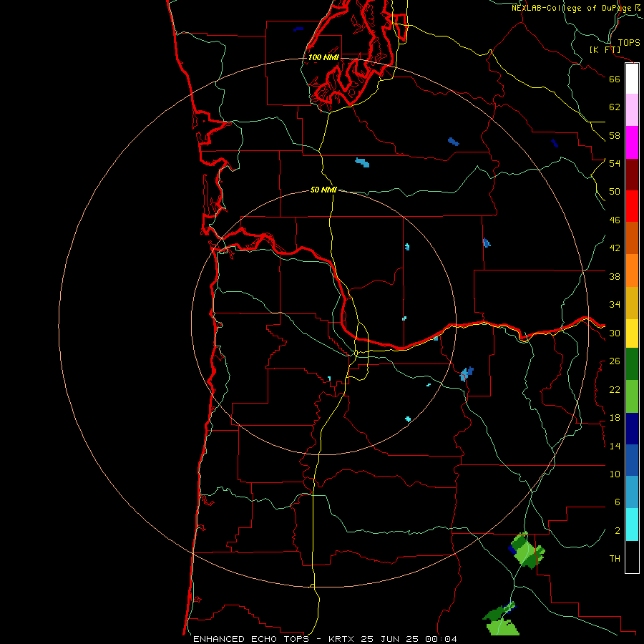Click the '50' legend value

[x=615, y=192]
